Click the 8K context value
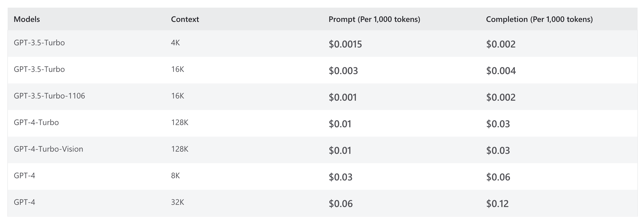Screen dimensions: 644x224 175,176
